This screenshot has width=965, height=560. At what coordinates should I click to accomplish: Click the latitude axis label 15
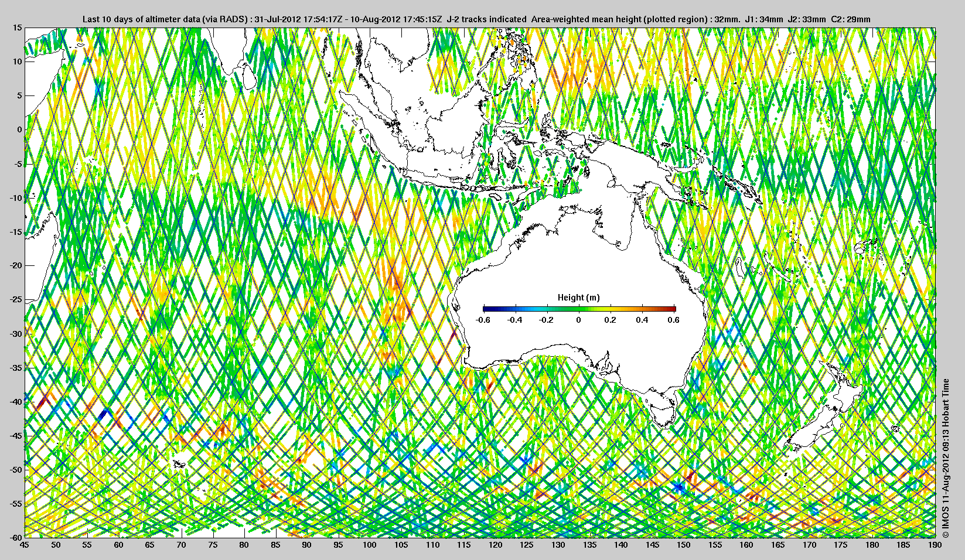pyautogui.click(x=18, y=28)
